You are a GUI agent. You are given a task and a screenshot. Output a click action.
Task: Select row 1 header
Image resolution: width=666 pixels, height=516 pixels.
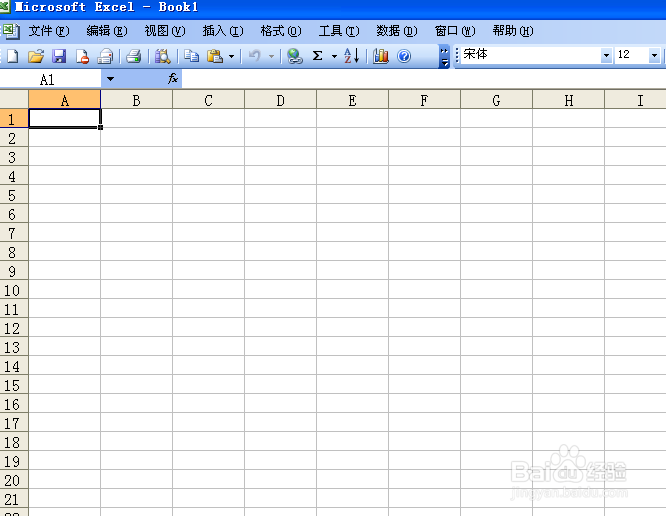pos(14,118)
